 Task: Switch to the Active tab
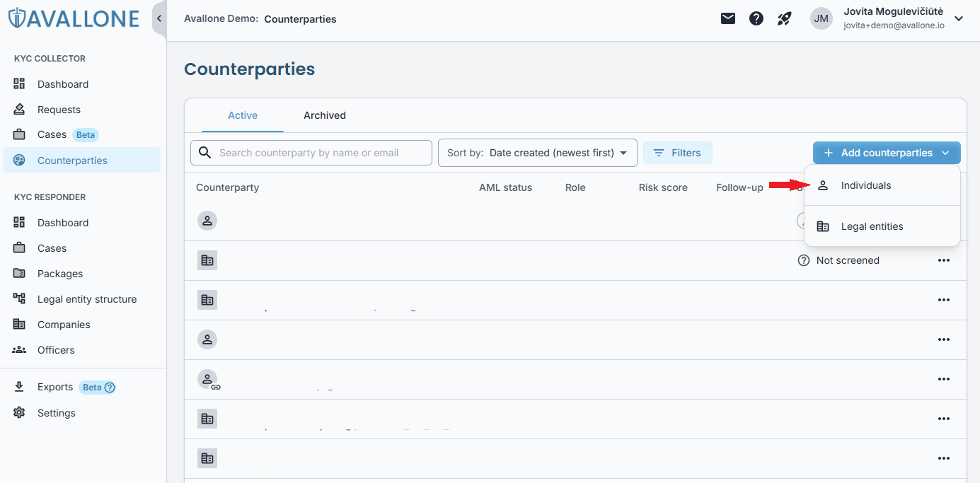tap(243, 115)
